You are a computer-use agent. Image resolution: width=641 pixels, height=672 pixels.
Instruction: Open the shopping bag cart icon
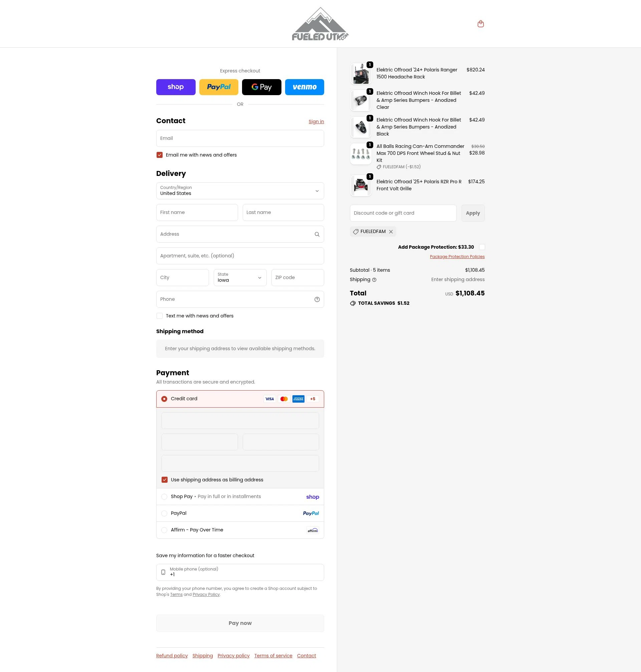click(480, 24)
